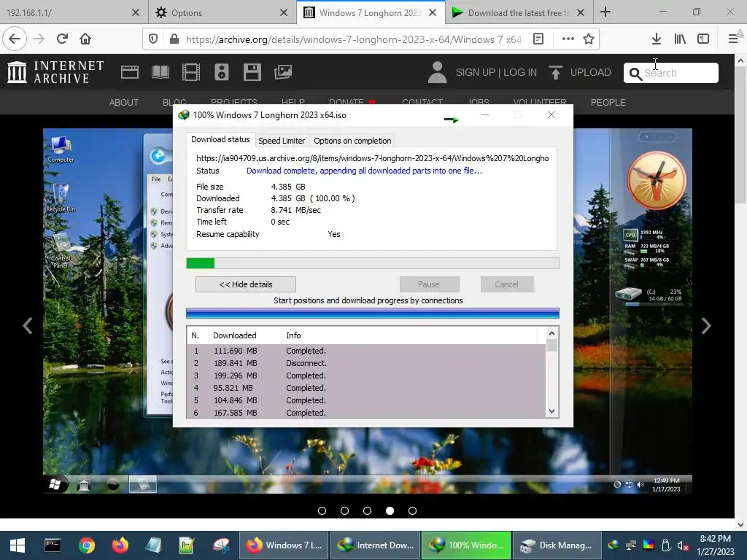Screen dimensions: 747x560
Task: Switch to the Download status tab
Action: [220, 139]
